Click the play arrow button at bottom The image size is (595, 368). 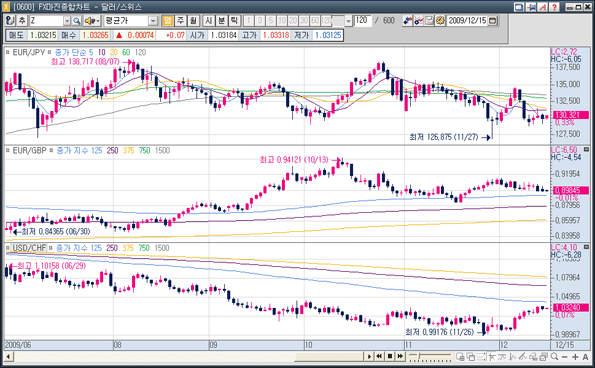[x=369, y=356]
